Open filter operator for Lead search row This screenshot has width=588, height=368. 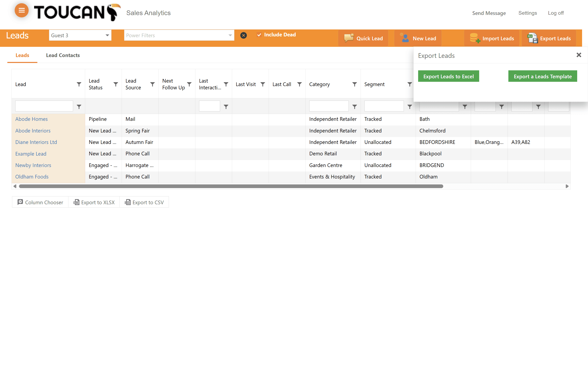(79, 107)
